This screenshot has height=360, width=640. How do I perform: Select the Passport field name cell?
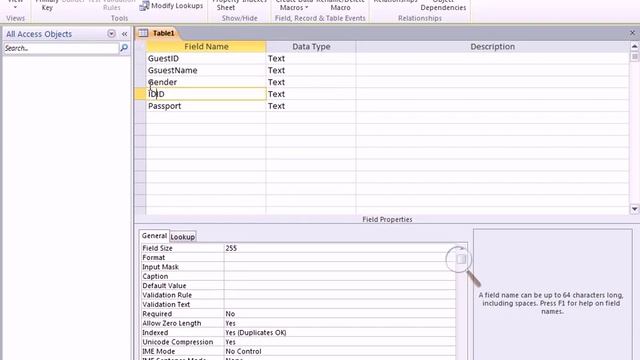206,106
